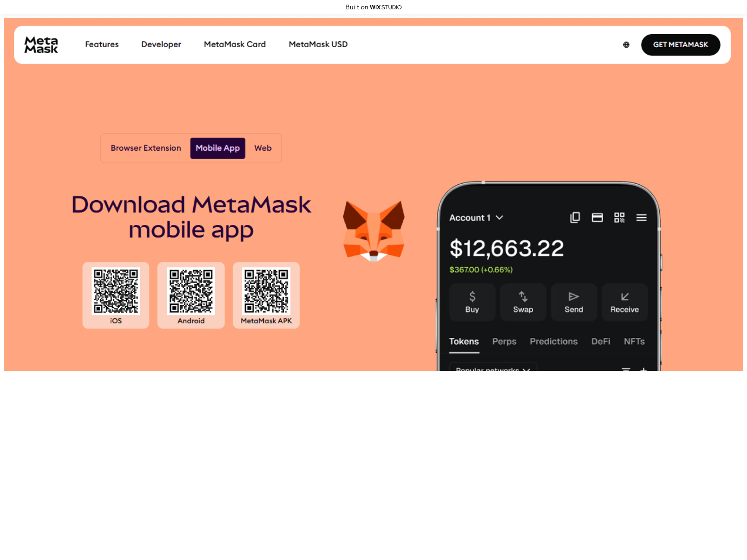This screenshot has height=560, width=747.
Task: Open the Features navigation menu
Action: 102,44
